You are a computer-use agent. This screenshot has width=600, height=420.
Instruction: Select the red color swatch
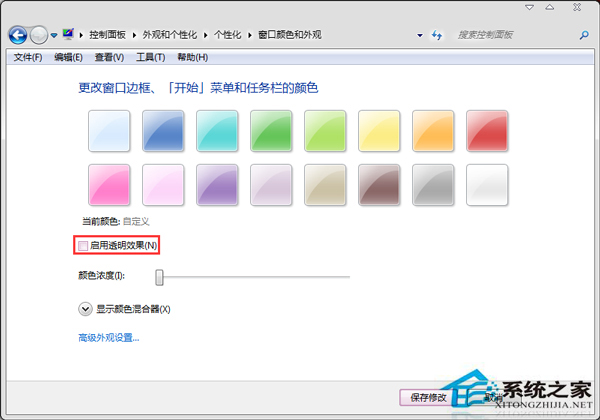pyautogui.click(x=487, y=131)
